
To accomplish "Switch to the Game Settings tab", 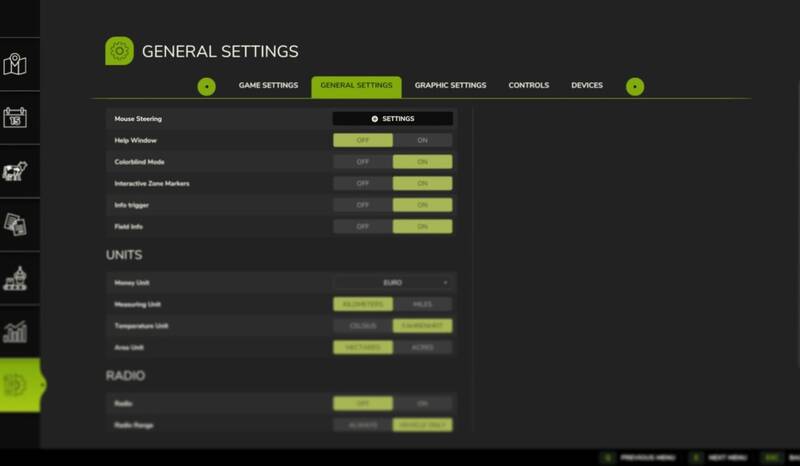I will tap(268, 86).
